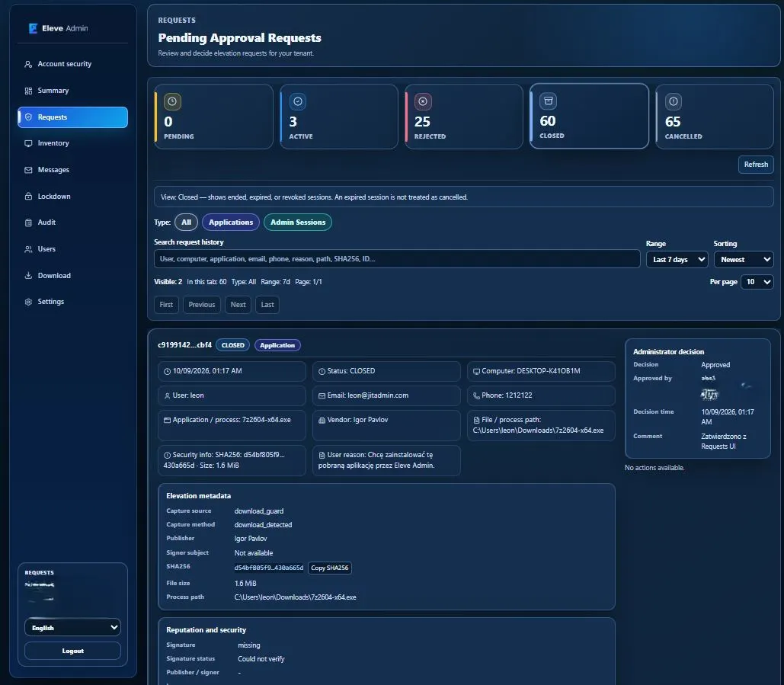
Task: Click the icon beside Status: CLOSED
Action: point(322,372)
